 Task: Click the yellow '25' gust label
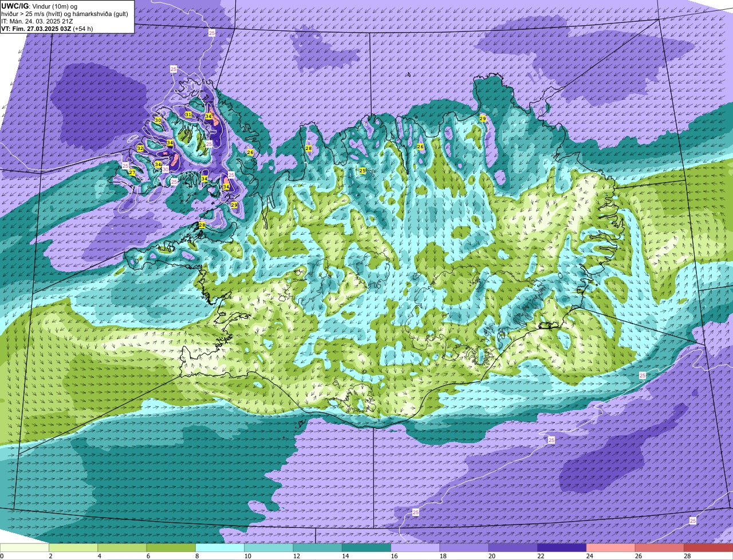point(362,171)
